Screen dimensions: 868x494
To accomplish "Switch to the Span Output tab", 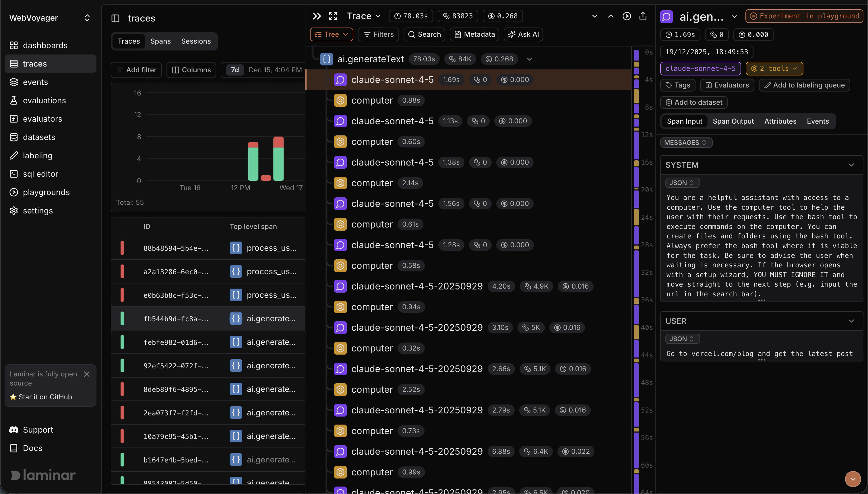I will (x=733, y=121).
